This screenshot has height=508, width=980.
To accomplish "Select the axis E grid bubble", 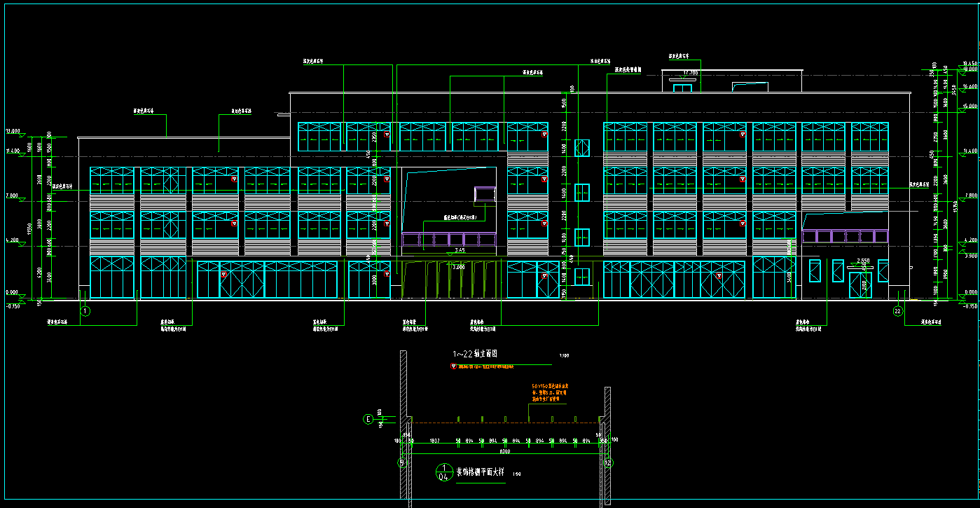I will click(368, 419).
